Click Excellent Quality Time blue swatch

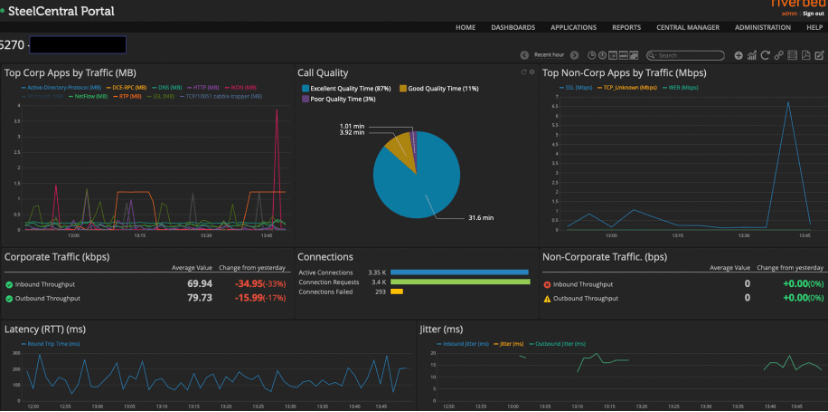click(x=305, y=88)
